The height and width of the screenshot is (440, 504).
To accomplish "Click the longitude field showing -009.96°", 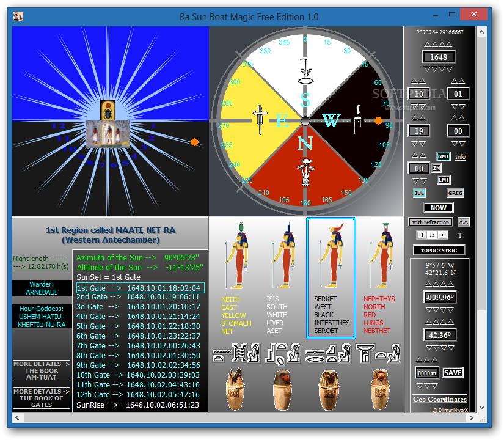I will click(x=440, y=297).
